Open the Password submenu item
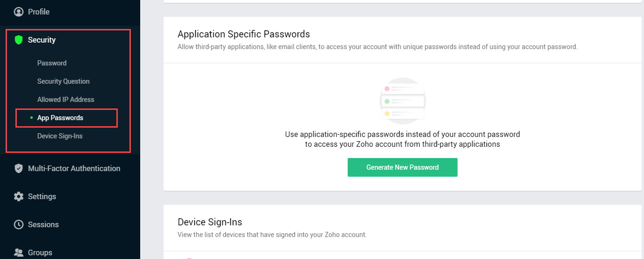Screen dimensions: 644x259 point(52,63)
